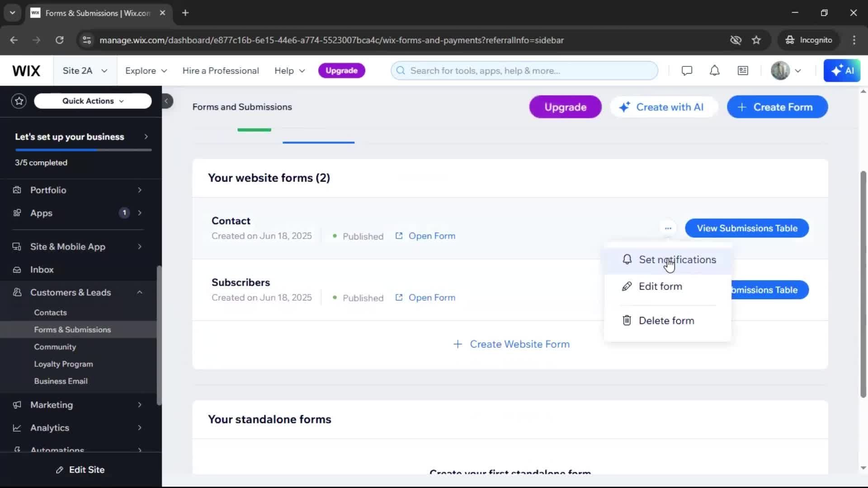This screenshot has width=868, height=488.
Task: Open Business Email in sidebar
Action: tap(61, 381)
